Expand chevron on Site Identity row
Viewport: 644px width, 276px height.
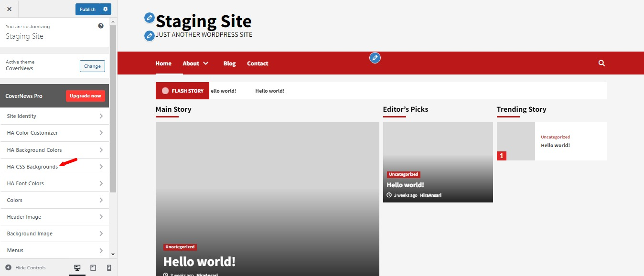pos(101,116)
